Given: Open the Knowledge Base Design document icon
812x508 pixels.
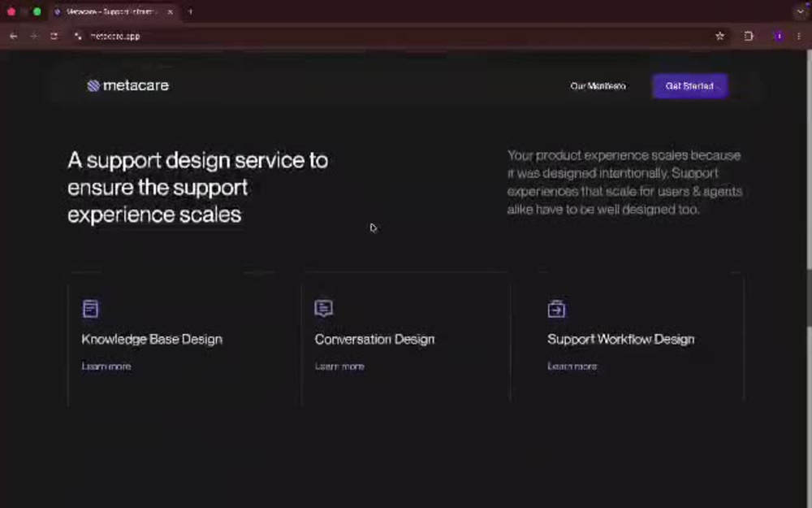Looking at the screenshot, I should [x=91, y=308].
